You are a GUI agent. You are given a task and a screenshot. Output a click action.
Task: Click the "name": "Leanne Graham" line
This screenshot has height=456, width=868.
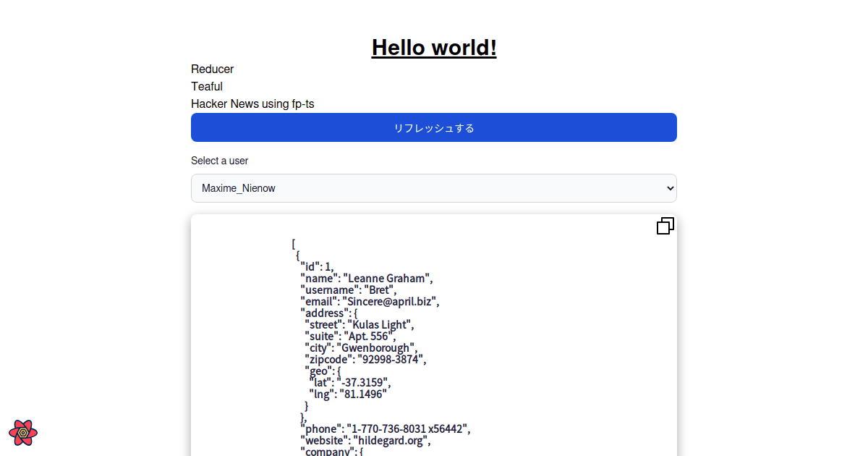point(367,279)
